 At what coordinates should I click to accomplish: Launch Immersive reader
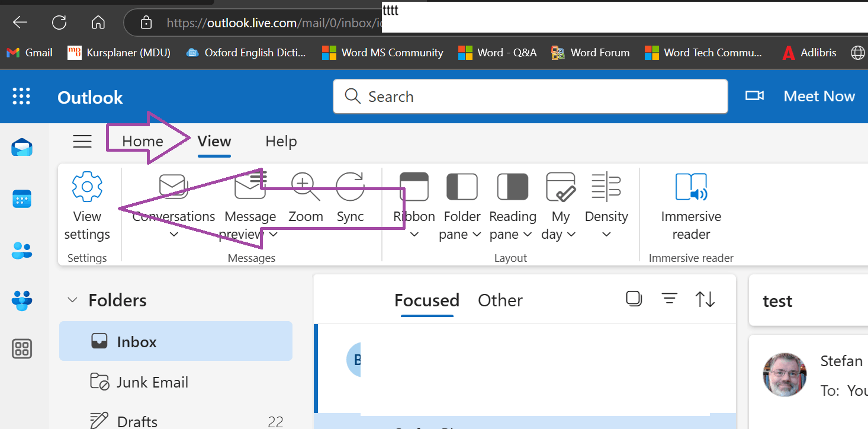click(691, 207)
